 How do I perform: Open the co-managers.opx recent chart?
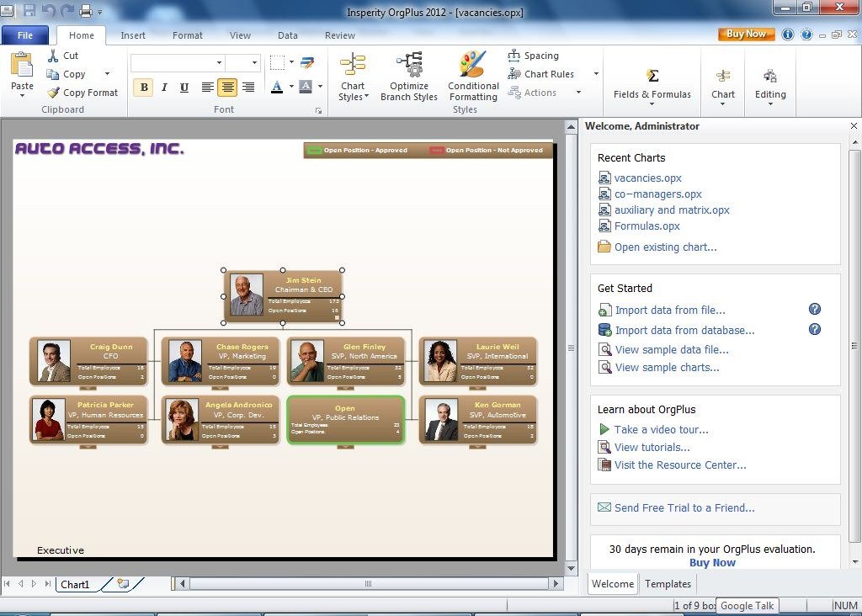658,194
